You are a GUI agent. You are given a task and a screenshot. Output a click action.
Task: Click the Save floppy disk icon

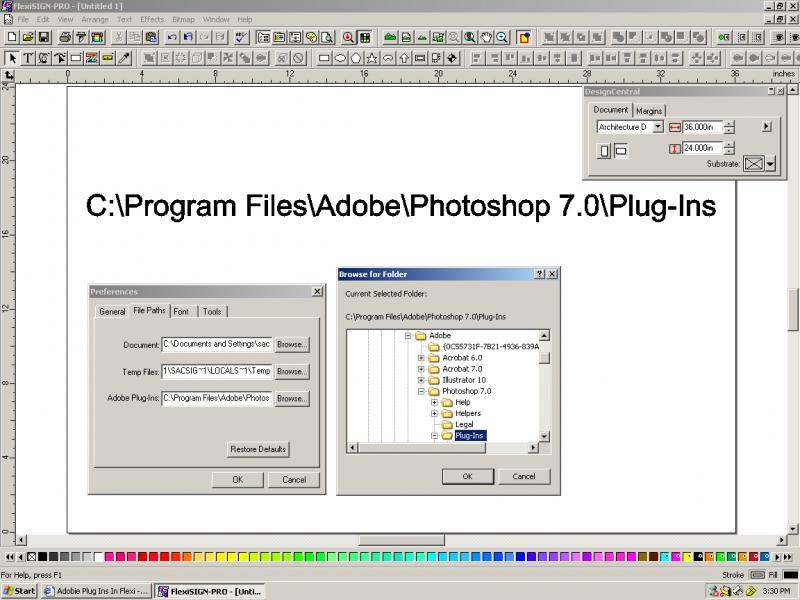point(44,37)
